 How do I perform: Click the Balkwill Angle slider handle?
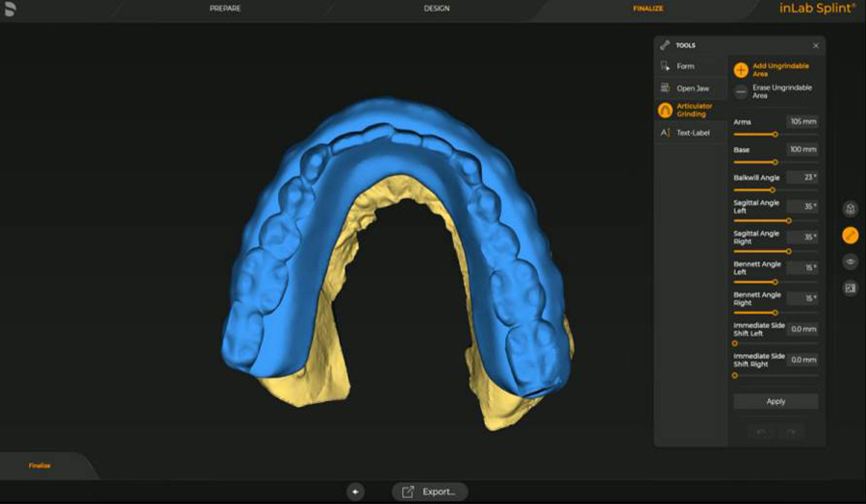point(773,190)
